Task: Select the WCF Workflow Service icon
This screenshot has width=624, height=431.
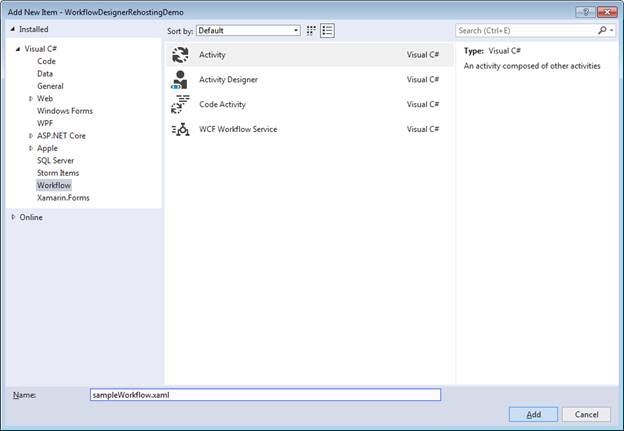Action: pos(180,129)
